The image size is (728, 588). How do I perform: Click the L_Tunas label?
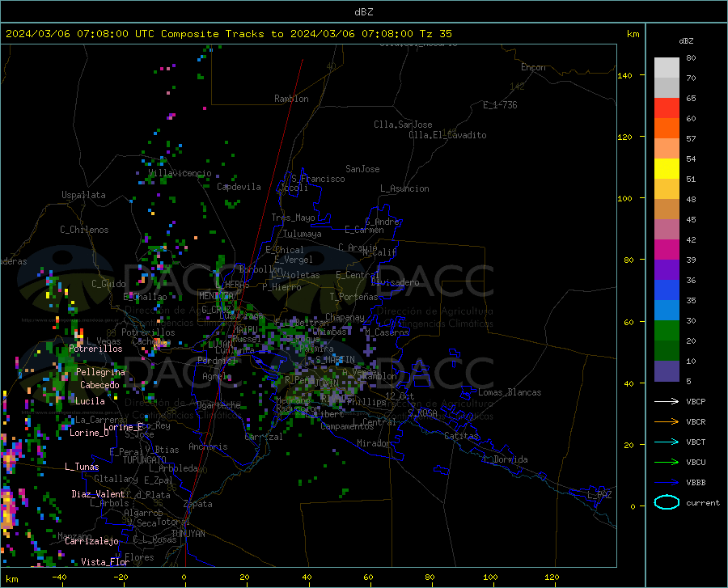pyautogui.click(x=82, y=467)
